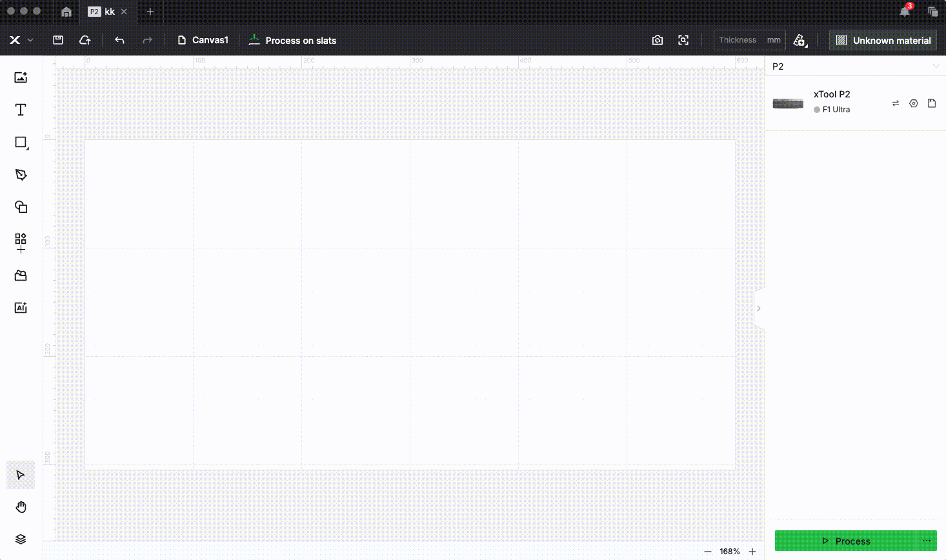This screenshot has width=946, height=560.
Task: Open the xTool logo main menu
Action: 21,40
